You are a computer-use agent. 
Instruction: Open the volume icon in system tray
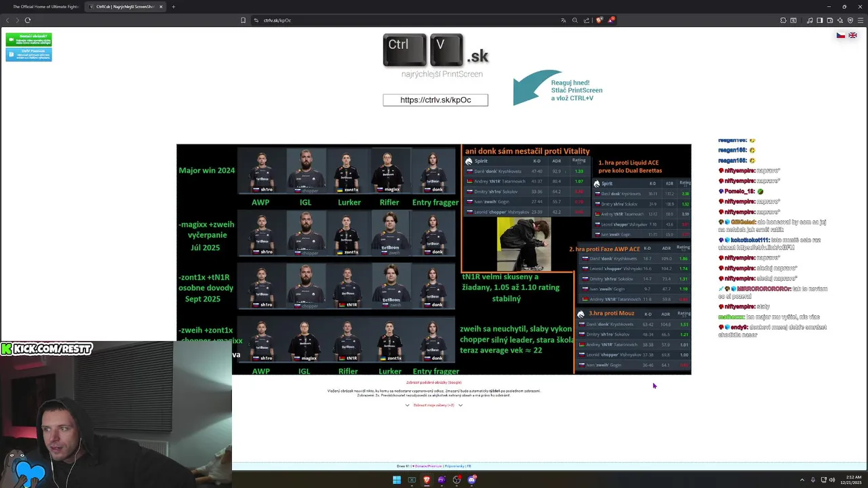click(x=833, y=480)
